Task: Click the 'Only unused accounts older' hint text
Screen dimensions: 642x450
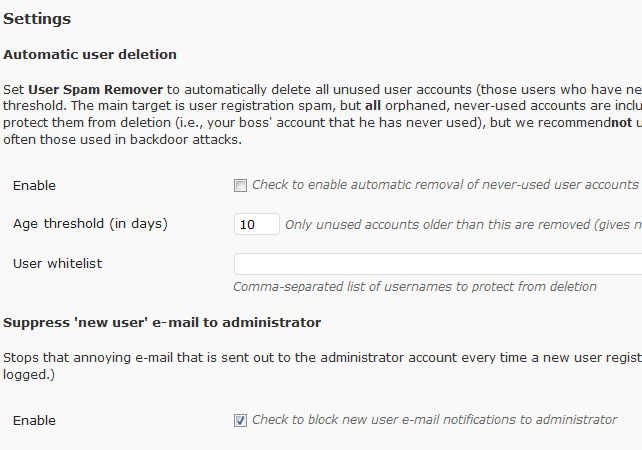Action: click(463, 225)
